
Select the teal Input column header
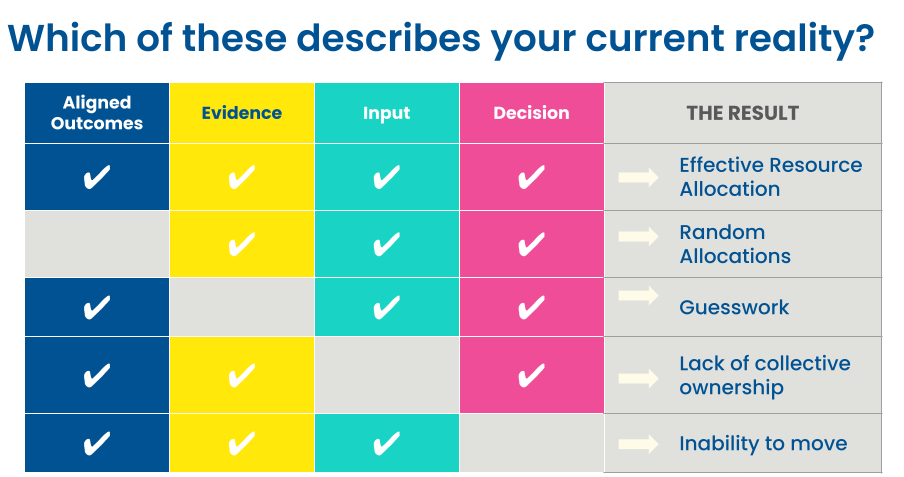click(x=386, y=113)
